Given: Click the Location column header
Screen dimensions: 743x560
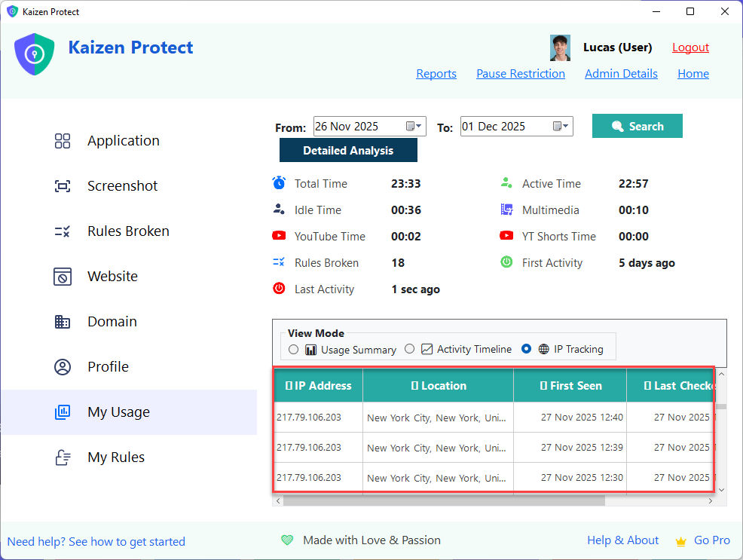Looking at the screenshot, I should (438, 386).
